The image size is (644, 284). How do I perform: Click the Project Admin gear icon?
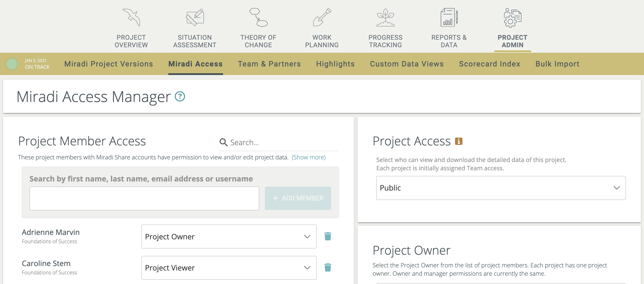coord(512,18)
